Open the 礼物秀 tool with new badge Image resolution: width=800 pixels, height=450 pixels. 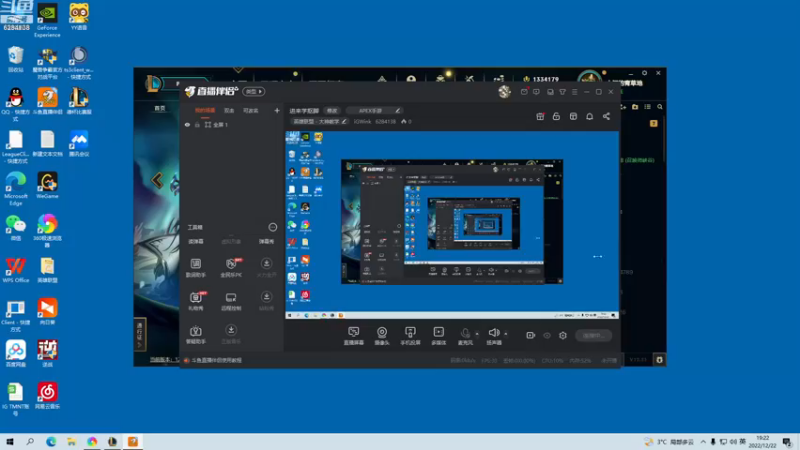point(196,301)
